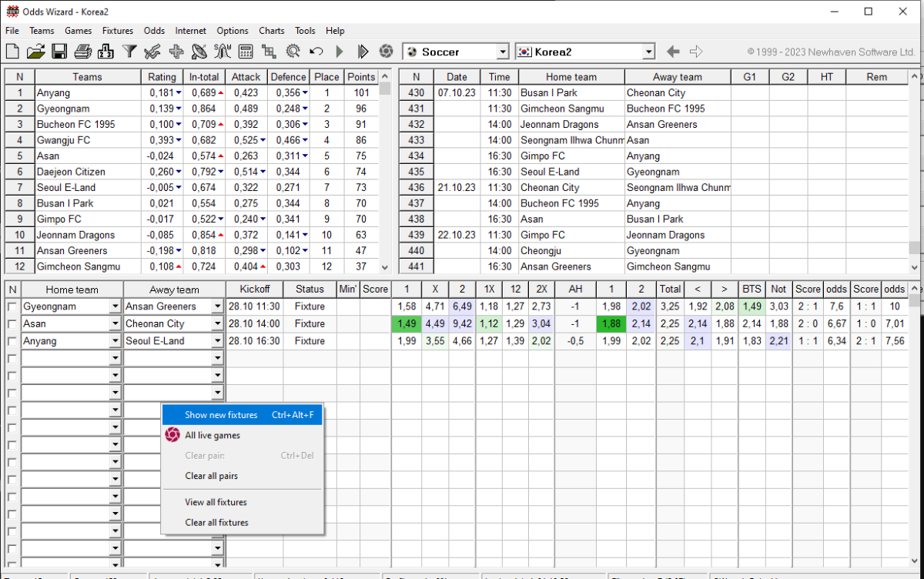Select 'Show new fixtures' from context menu
Viewport: 924px width, 579px height.
[x=221, y=415]
